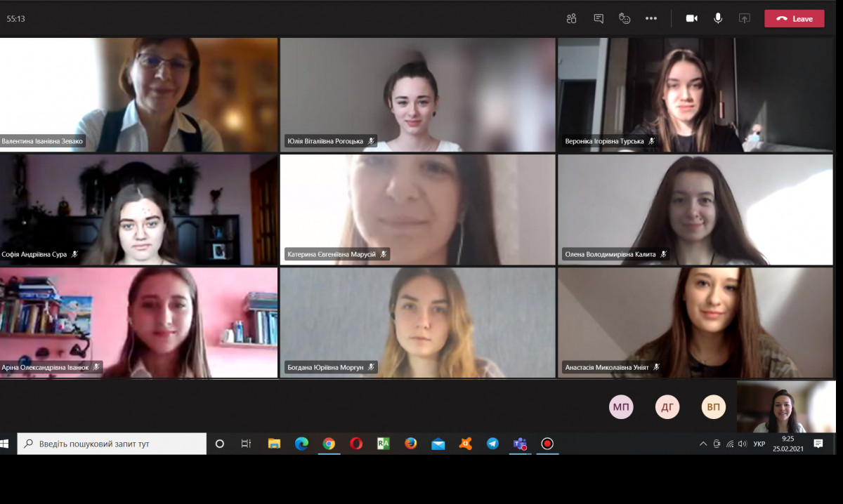Select the МП participant avatar
The image size is (843, 504).
(621, 407)
